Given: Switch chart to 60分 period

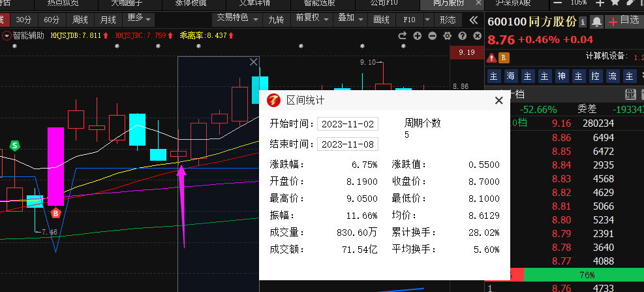Looking at the screenshot, I should tap(52, 20).
